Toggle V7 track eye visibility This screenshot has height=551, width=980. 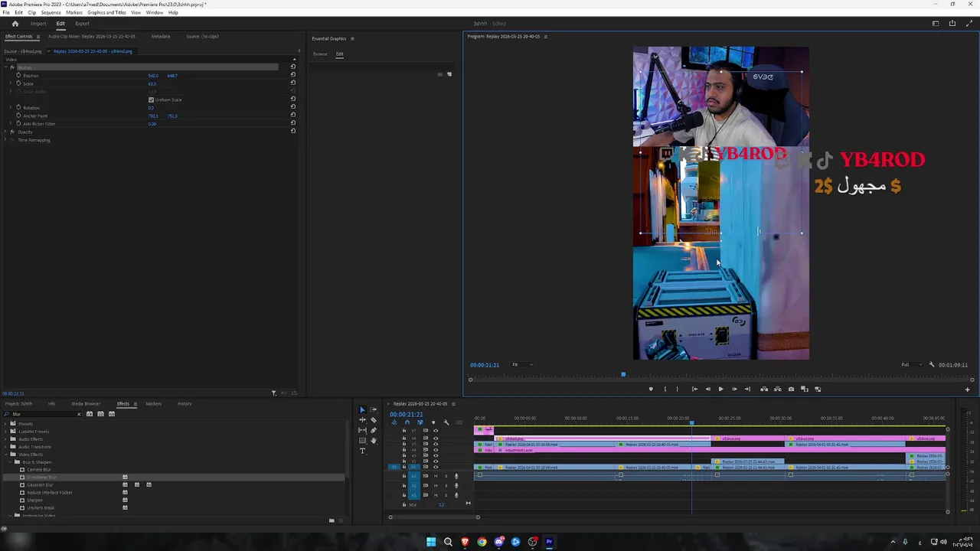coord(436,430)
